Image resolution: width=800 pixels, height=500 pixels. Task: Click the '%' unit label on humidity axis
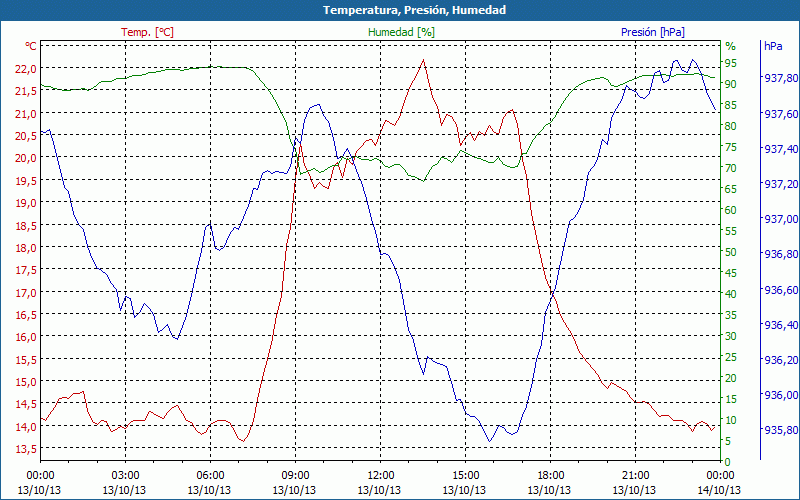pyautogui.click(x=731, y=46)
